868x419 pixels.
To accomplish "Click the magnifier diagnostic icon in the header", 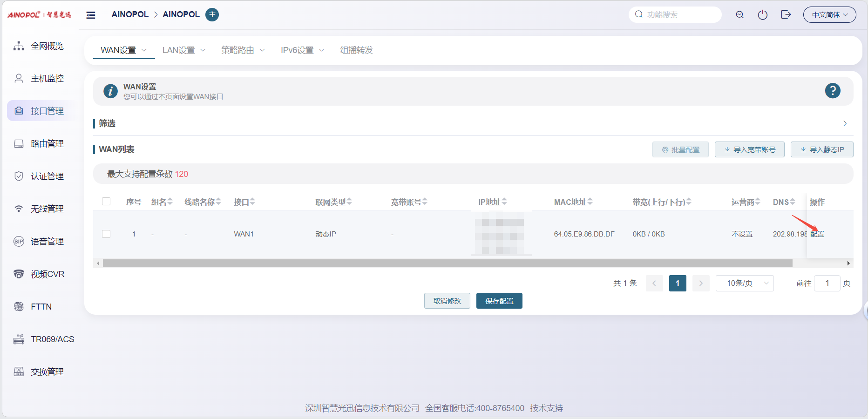I will point(739,15).
